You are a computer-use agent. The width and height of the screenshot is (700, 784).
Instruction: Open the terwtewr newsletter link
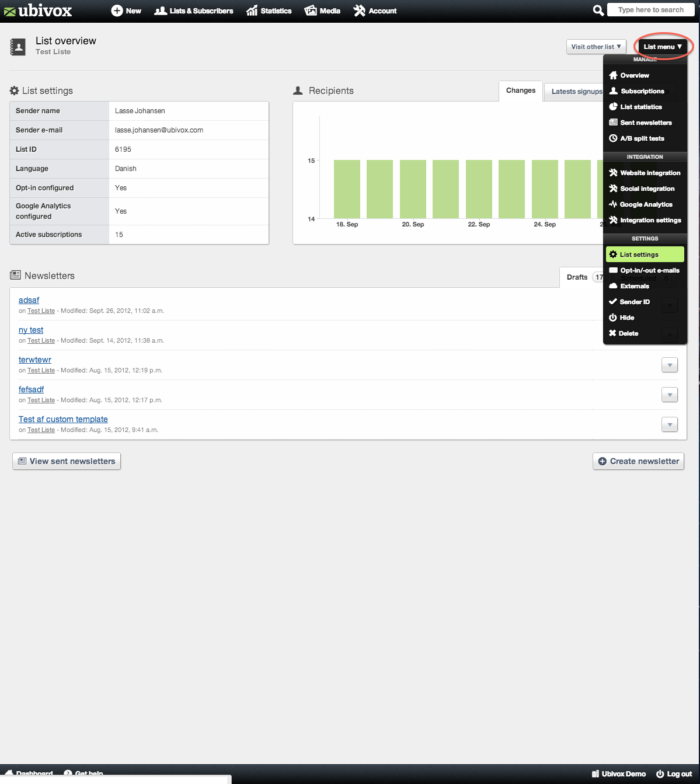click(x=35, y=360)
